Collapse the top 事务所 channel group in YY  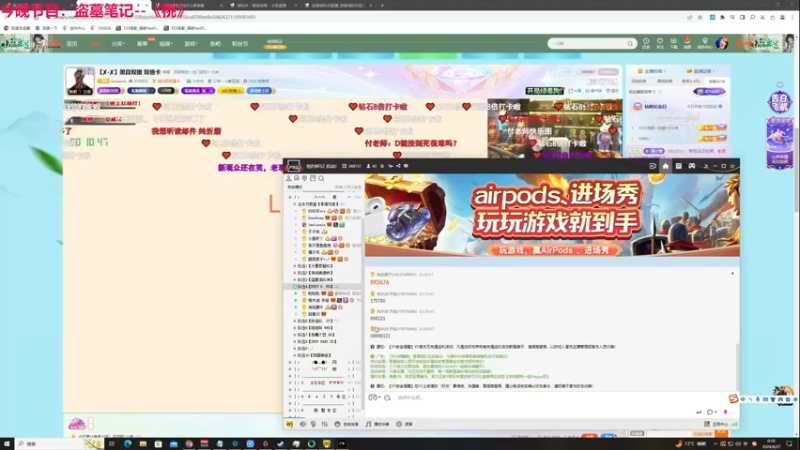pyautogui.click(x=294, y=204)
